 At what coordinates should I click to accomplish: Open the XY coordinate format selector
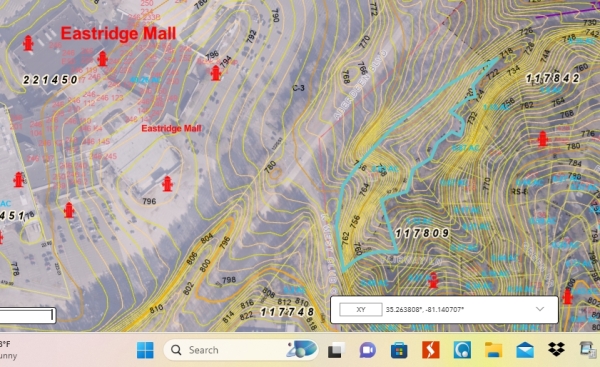pyautogui.click(x=361, y=310)
